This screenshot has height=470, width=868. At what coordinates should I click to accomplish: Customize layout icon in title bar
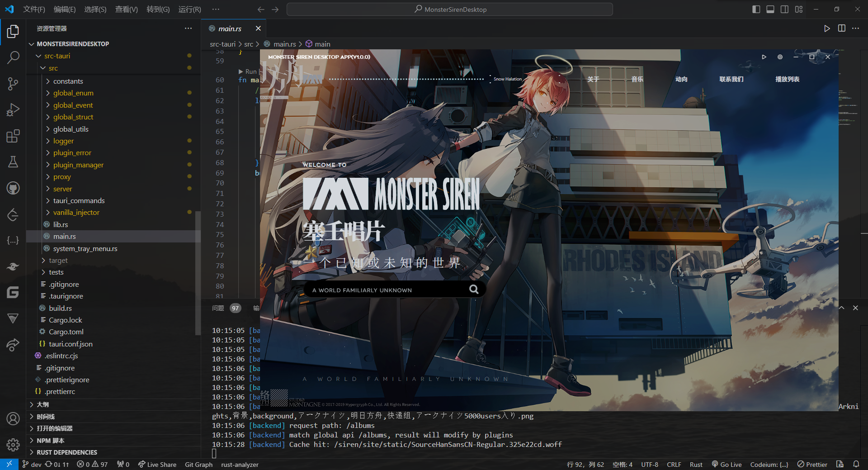[799, 9]
